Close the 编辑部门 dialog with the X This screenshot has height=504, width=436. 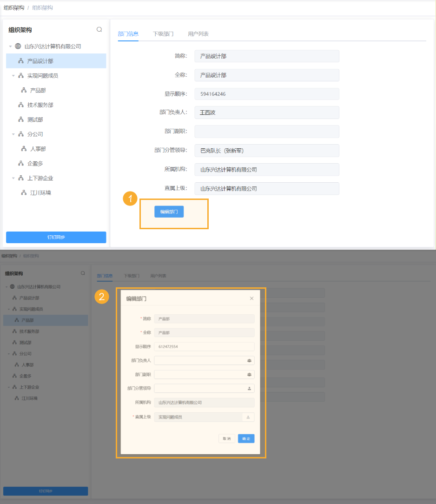252,298
